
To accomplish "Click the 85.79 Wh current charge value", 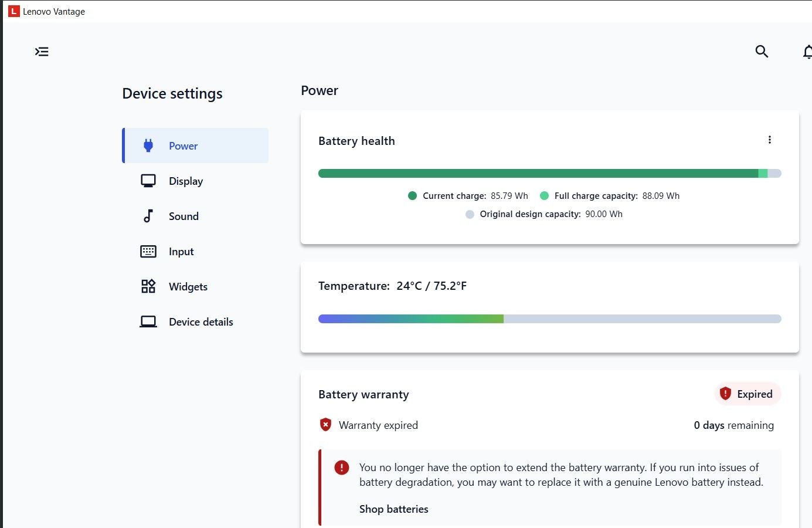I will tap(509, 196).
